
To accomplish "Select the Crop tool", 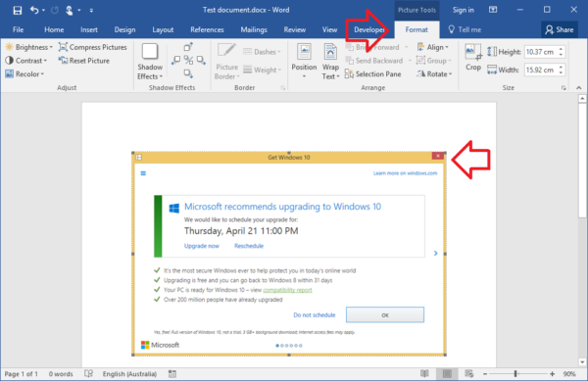I will pyautogui.click(x=473, y=57).
